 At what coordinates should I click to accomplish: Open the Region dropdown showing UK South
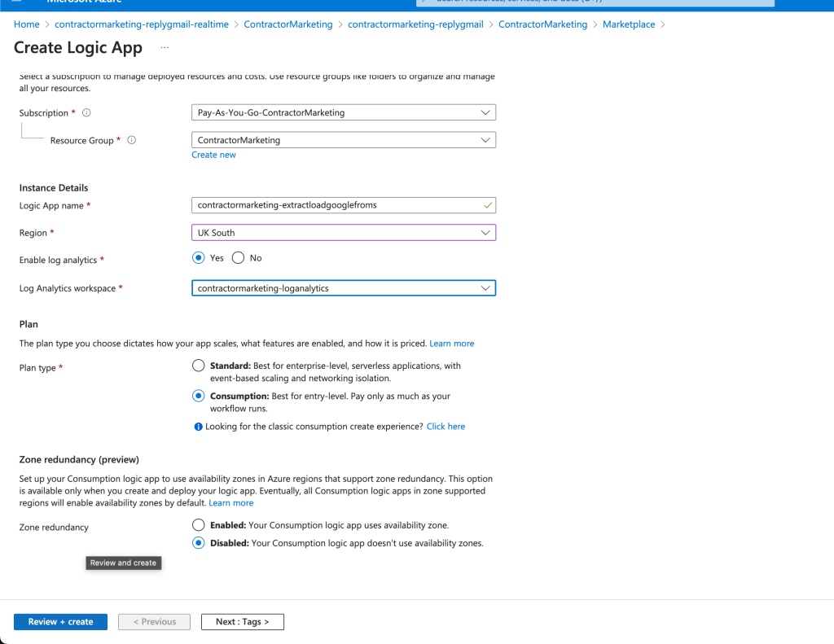(x=344, y=232)
